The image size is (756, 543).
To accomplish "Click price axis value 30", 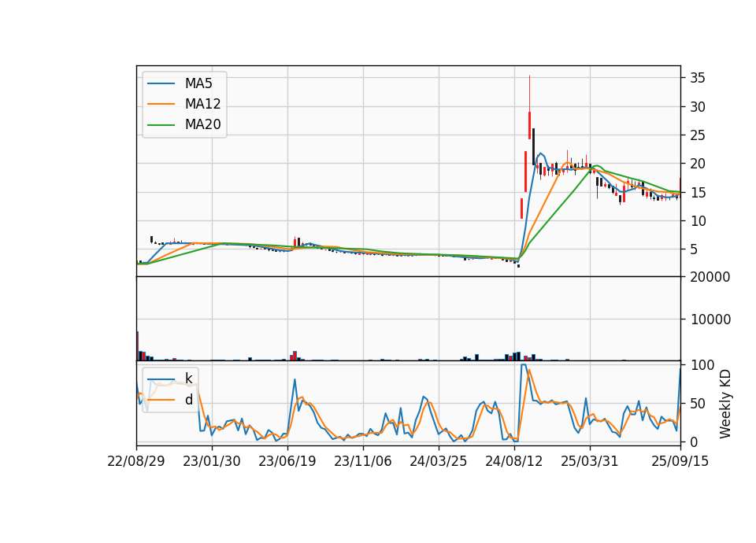I will pos(698,107).
